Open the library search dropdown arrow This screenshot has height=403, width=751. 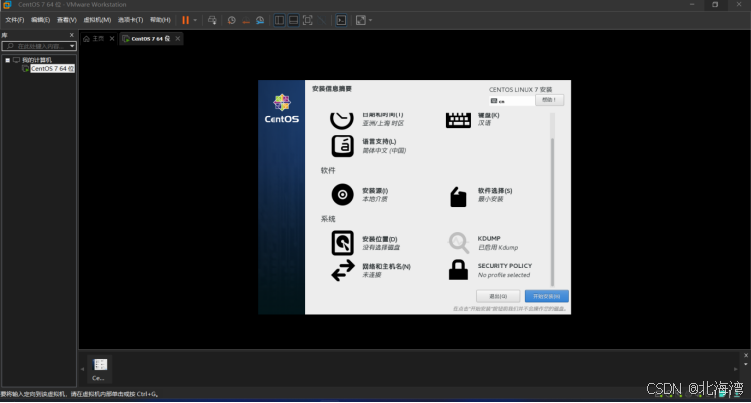[x=72, y=46]
